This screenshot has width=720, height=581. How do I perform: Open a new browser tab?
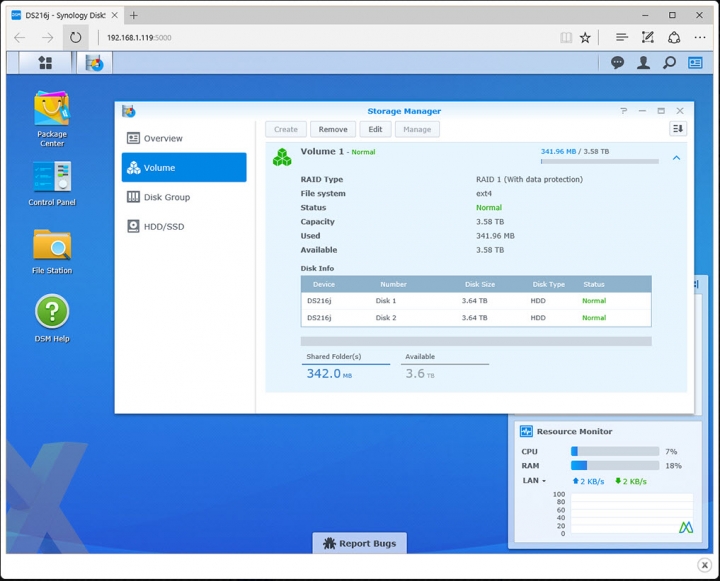pyautogui.click(x=134, y=15)
